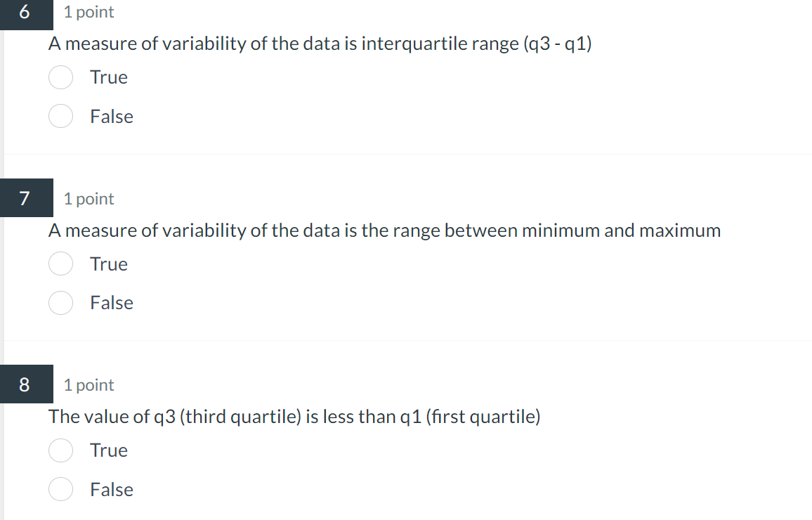Click the True label next to question 6 radio
The image size is (812, 520).
(x=108, y=77)
